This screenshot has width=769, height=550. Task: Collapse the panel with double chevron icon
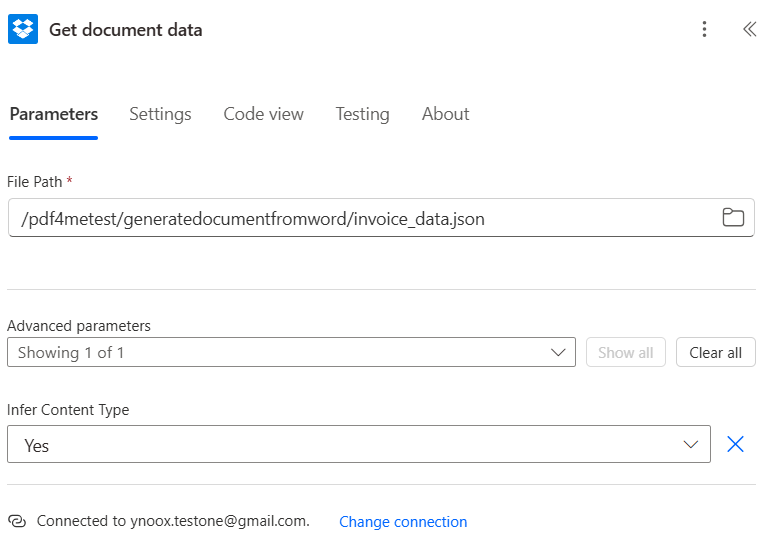(749, 29)
